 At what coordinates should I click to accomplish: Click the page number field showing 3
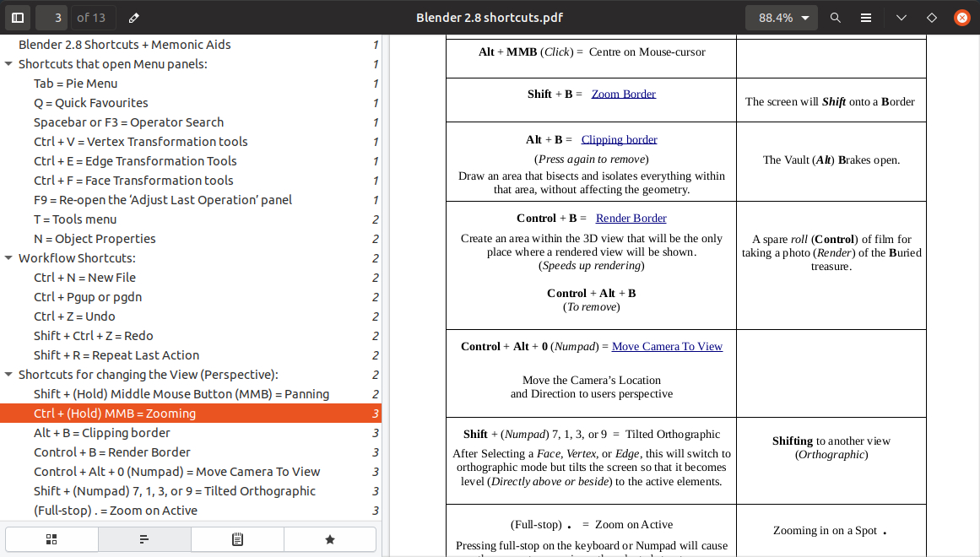pos(51,18)
